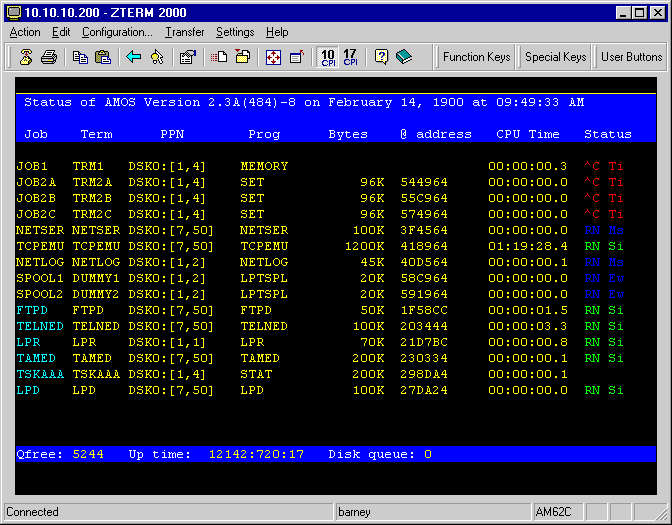Open the Settings menu

(x=235, y=32)
